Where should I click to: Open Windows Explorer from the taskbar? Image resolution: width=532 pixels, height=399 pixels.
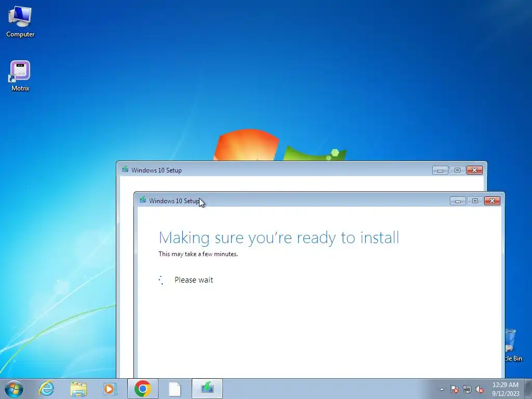click(78, 389)
